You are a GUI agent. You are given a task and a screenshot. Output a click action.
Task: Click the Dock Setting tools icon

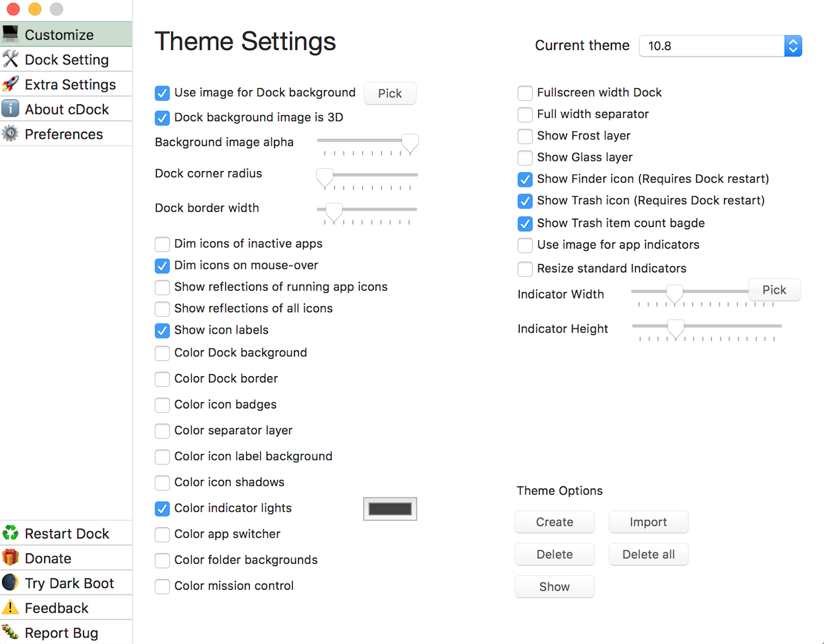point(11,59)
